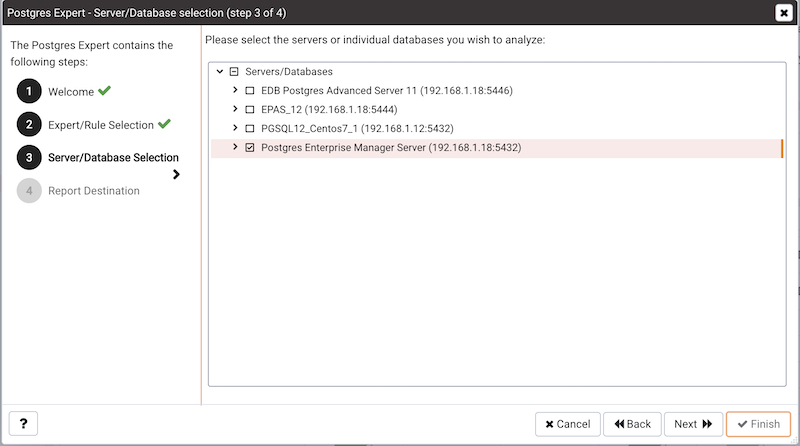Click green checkmark beside Expert/Rule Selection
Viewport: 800px width, 446px height.
click(x=164, y=124)
